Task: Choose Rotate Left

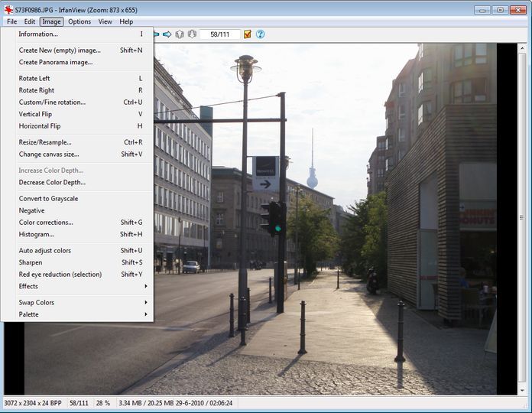Action: tap(81, 78)
